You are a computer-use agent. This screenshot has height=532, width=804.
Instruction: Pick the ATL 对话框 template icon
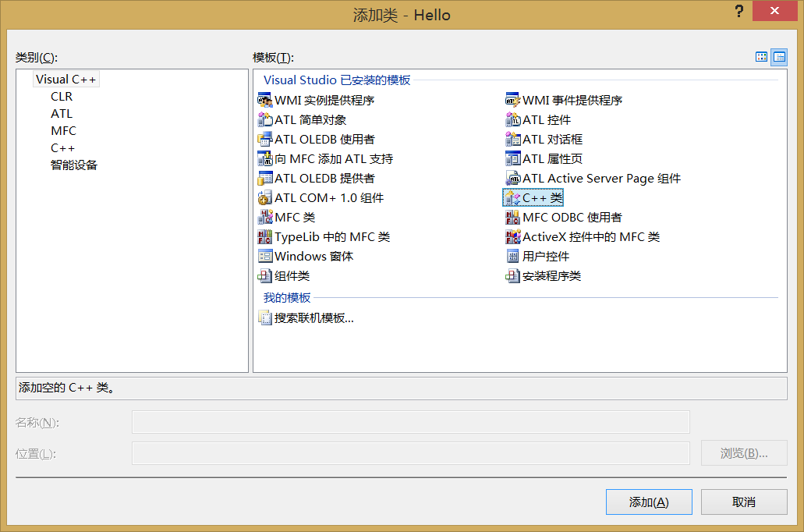513,140
